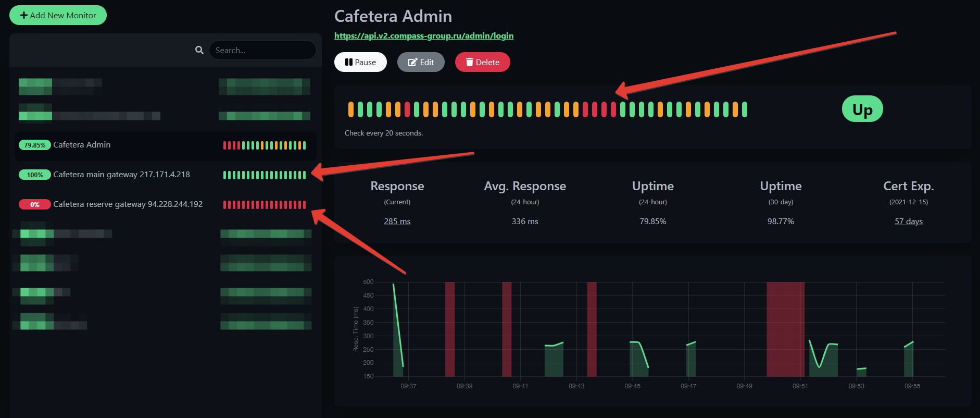Click the 100% uptime badge
The height and width of the screenshot is (418, 980).
pos(35,175)
